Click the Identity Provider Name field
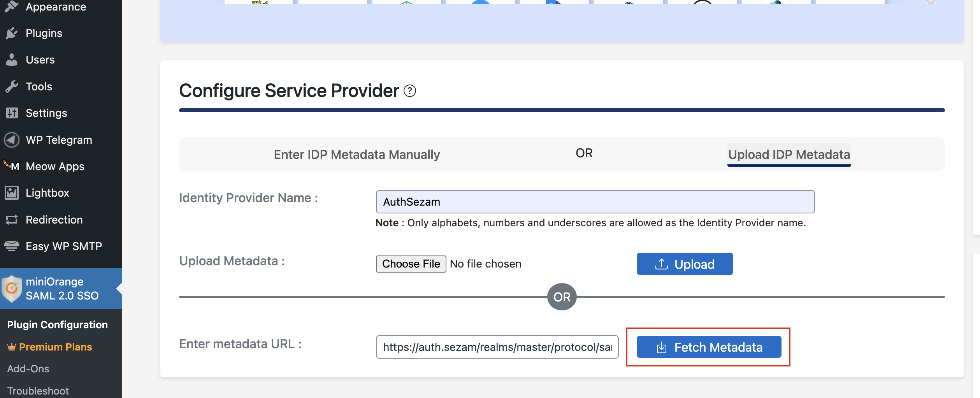Screen dimensions: 980x398 point(595,202)
